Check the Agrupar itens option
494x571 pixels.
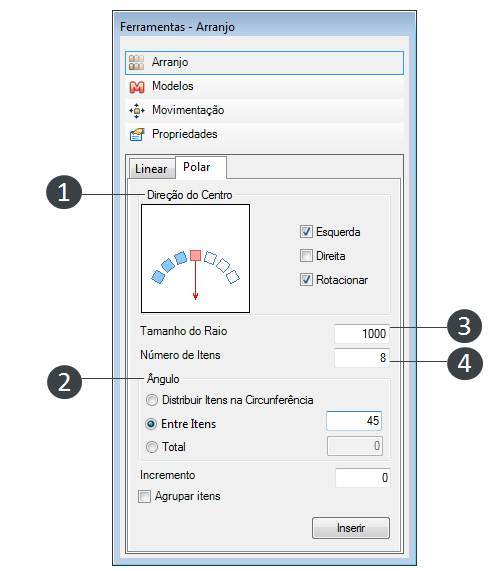coord(144,496)
